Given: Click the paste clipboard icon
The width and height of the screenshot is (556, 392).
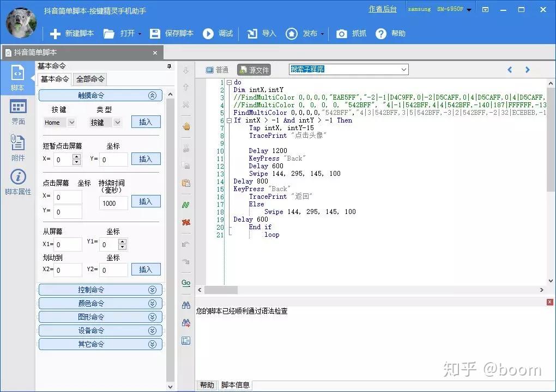Looking at the screenshot, I should pos(186,183).
